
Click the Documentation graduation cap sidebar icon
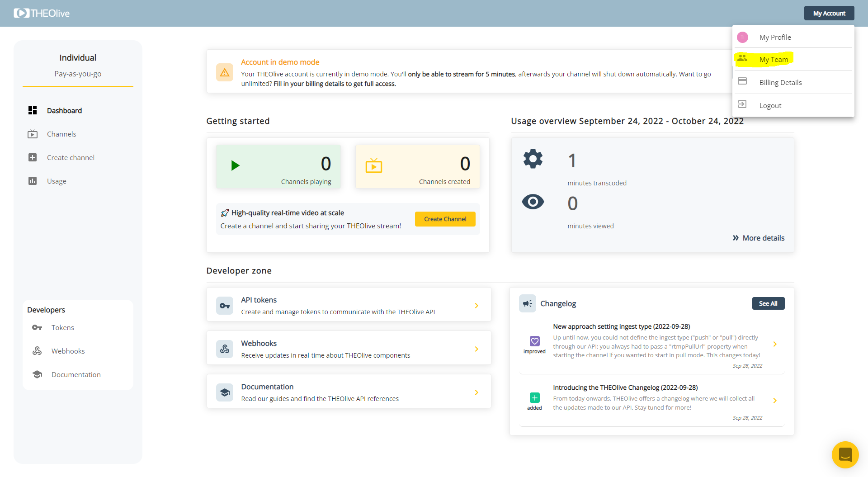tap(37, 374)
